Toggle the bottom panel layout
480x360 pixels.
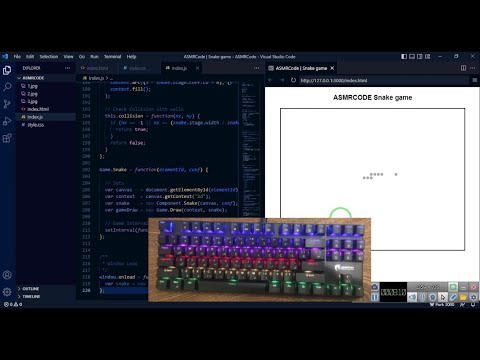click(x=412, y=56)
